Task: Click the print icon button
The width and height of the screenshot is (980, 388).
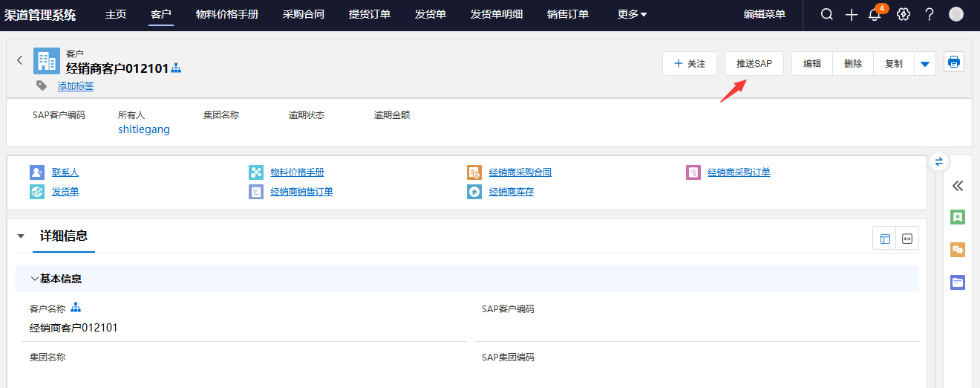Action: coord(954,62)
